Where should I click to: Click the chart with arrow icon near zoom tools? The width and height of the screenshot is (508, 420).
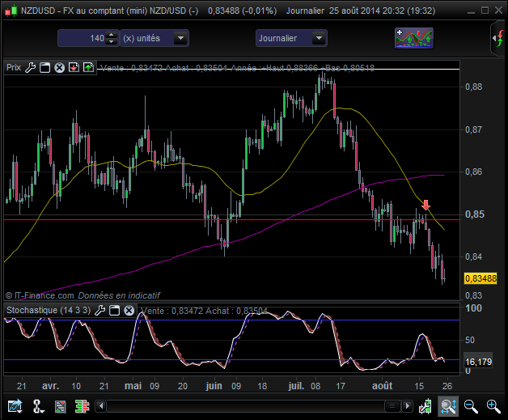(425, 406)
